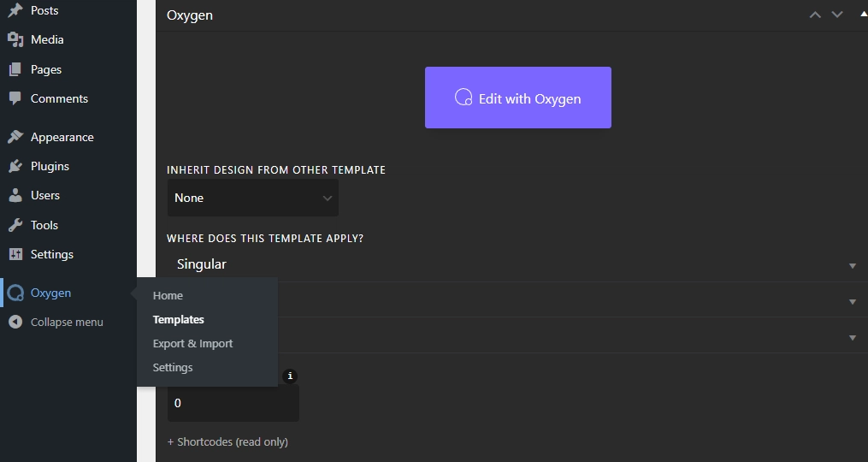Click the Posts pushpin icon
The image size is (868, 462).
tap(15, 10)
